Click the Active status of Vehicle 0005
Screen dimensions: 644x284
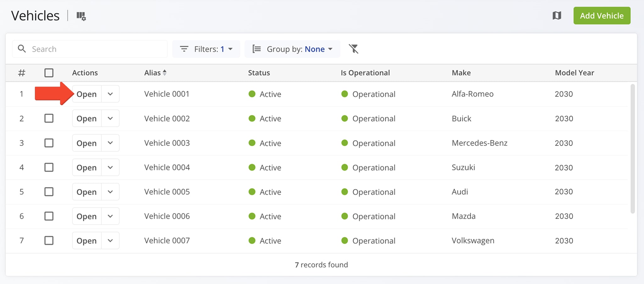click(265, 192)
